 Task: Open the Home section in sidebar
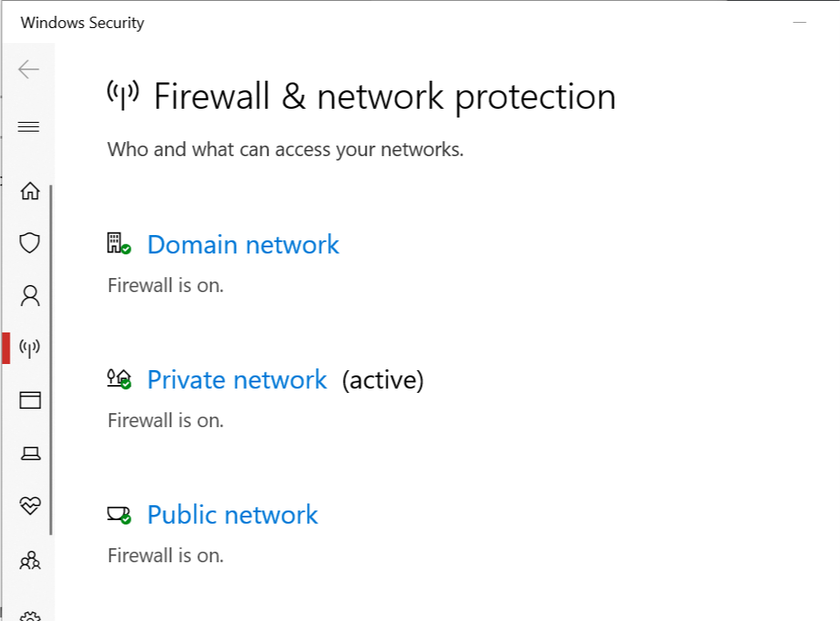[30, 190]
